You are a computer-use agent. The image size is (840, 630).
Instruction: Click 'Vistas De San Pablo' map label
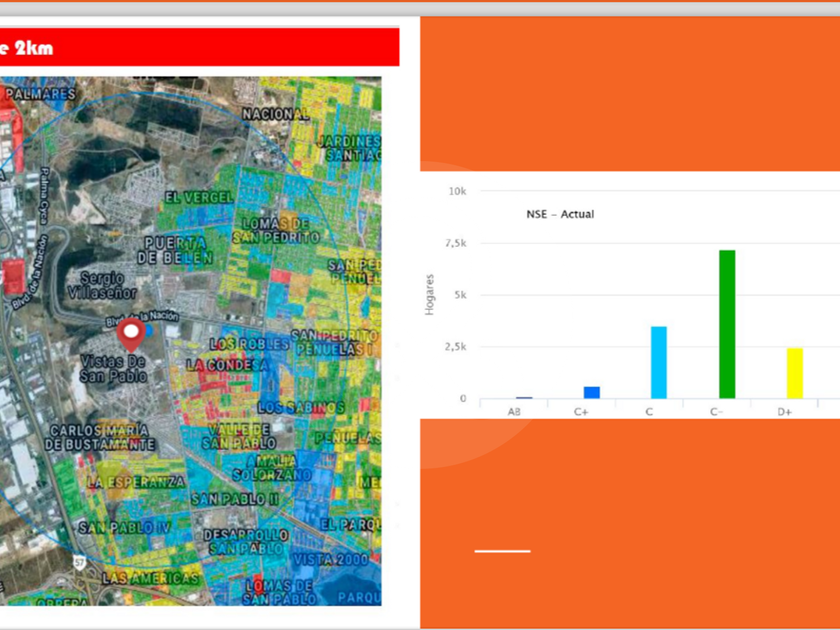pyautogui.click(x=114, y=369)
